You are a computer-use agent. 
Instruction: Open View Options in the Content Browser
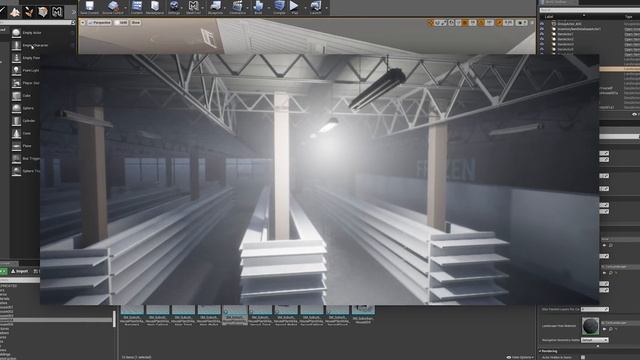point(520,357)
